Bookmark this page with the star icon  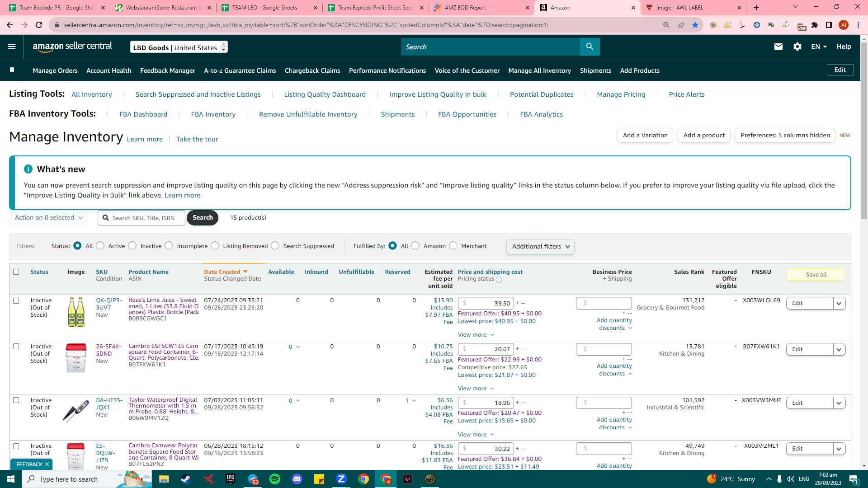(x=695, y=25)
